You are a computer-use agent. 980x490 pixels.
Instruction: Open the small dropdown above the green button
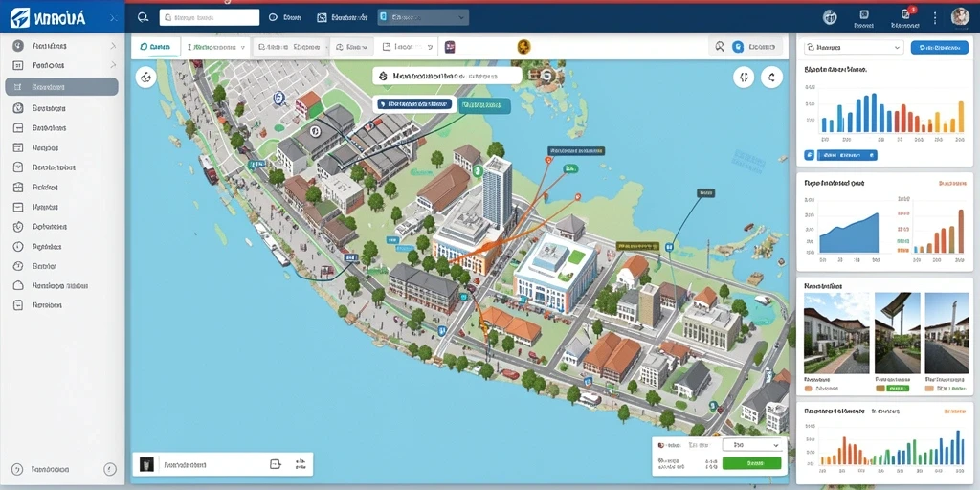pyautogui.click(x=752, y=444)
